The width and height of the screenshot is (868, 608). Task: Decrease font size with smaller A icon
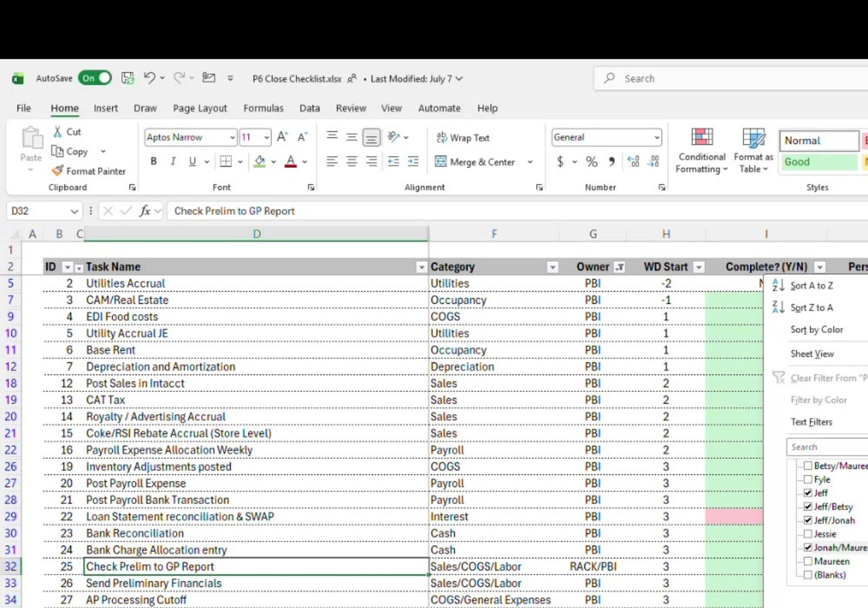point(302,137)
